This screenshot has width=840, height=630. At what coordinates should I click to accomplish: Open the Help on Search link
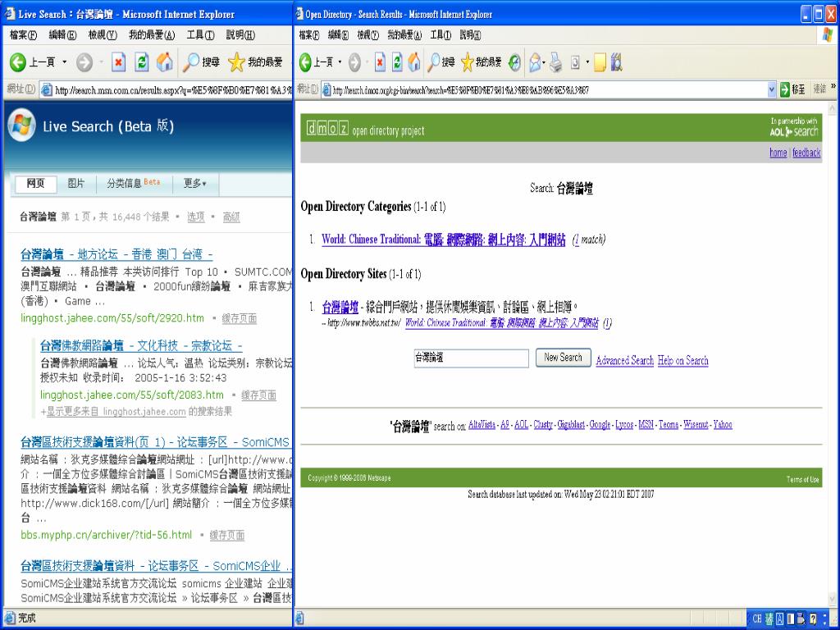pyautogui.click(x=683, y=361)
